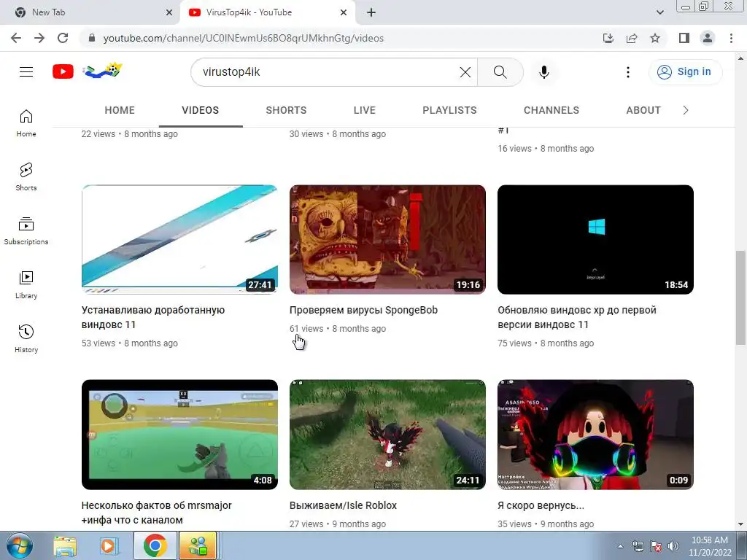Expand tab search dropdown arrow

tap(659, 12)
